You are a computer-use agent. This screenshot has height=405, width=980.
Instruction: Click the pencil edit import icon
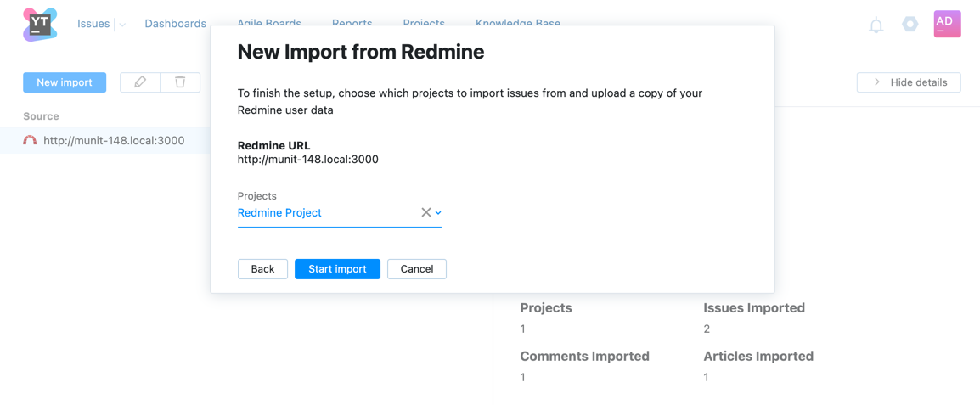coord(140,82)
